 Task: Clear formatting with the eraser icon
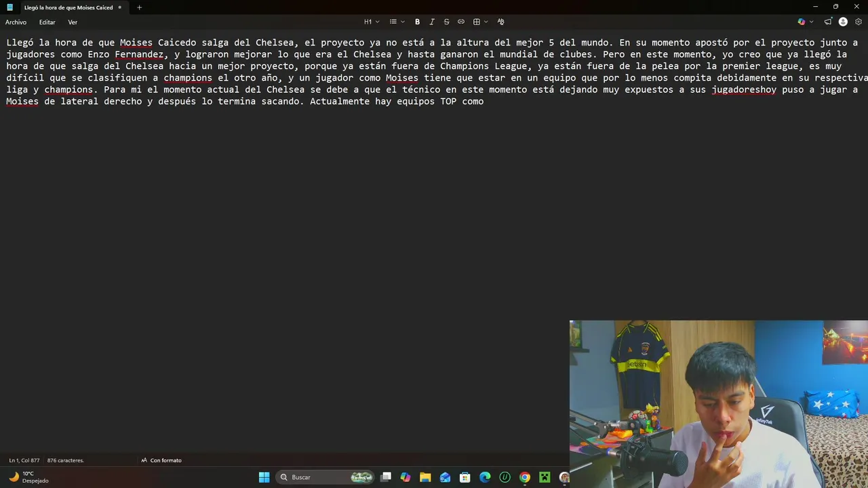[x=501, y=22]
